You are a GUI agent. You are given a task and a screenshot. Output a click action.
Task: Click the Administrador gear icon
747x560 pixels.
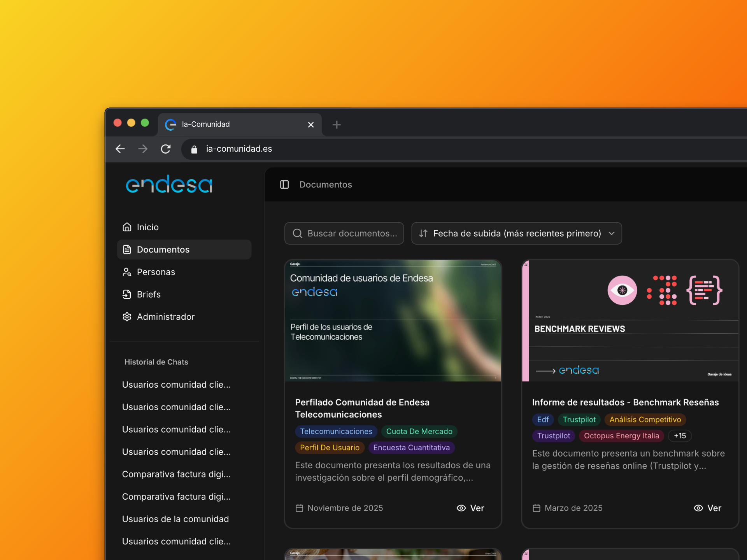click(127, 317)
